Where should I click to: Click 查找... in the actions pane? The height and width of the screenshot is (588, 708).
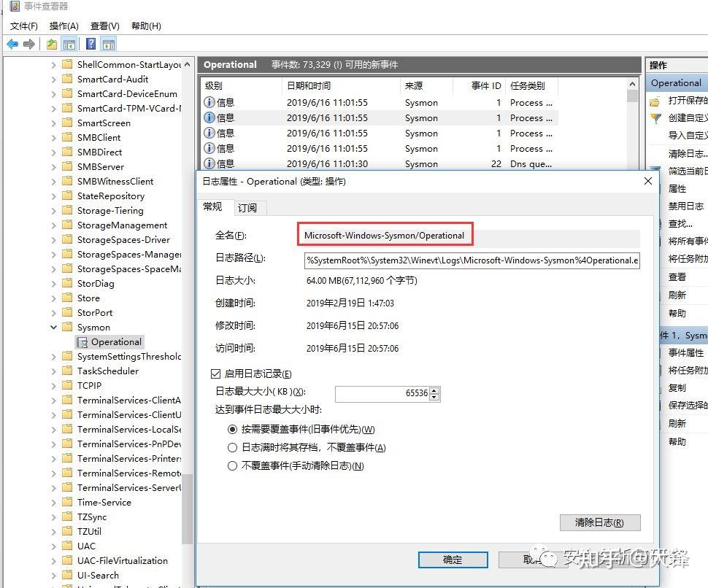pyautogui.click(x=680, y=223)
